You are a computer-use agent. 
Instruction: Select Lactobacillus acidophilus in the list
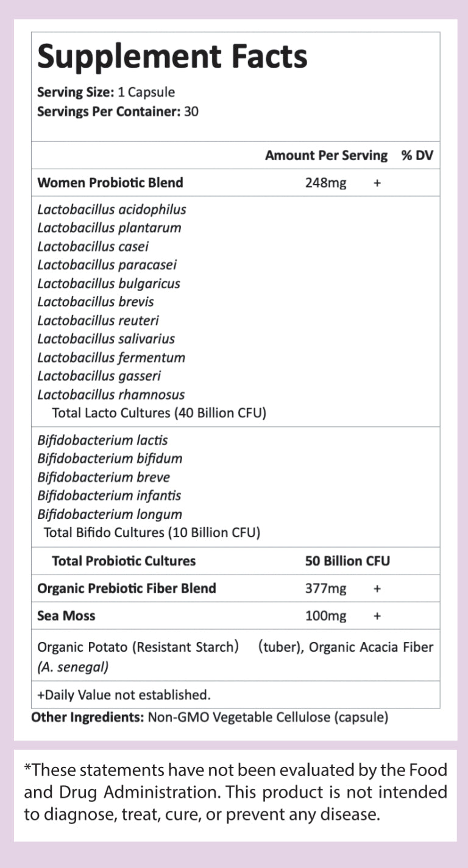(x=112, y=210)
